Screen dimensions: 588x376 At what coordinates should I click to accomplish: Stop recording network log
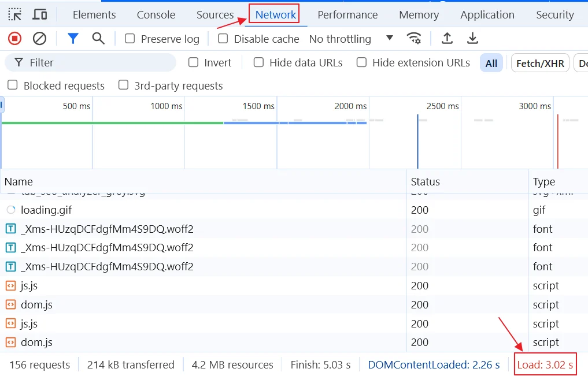pos(14,38)
